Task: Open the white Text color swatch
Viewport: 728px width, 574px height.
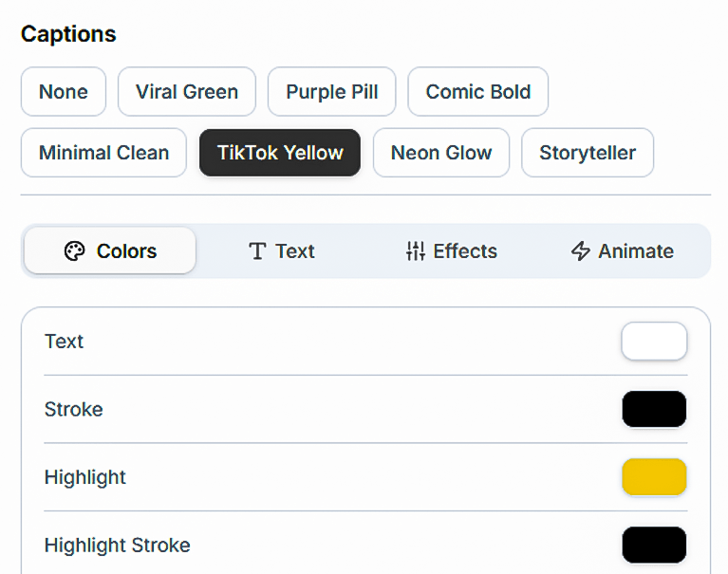Action: click(654, 342)
